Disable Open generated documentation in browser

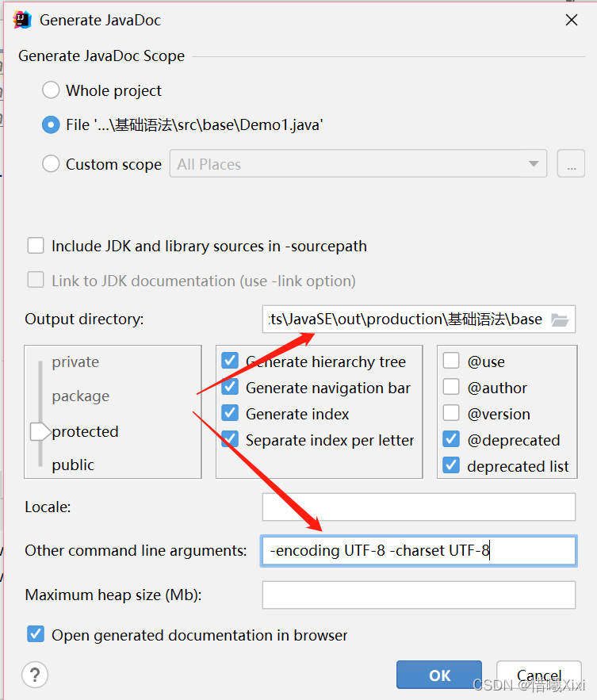36,635
